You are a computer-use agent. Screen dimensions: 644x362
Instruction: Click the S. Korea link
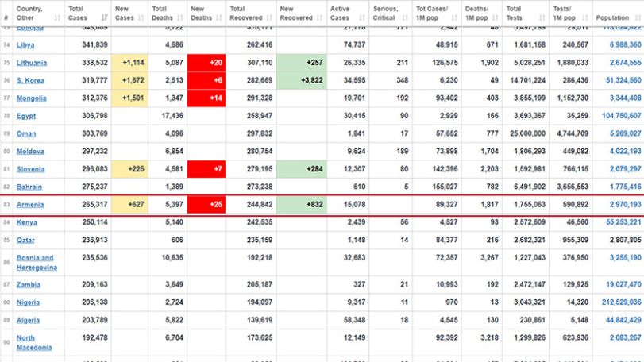click(x=30, y=80)
